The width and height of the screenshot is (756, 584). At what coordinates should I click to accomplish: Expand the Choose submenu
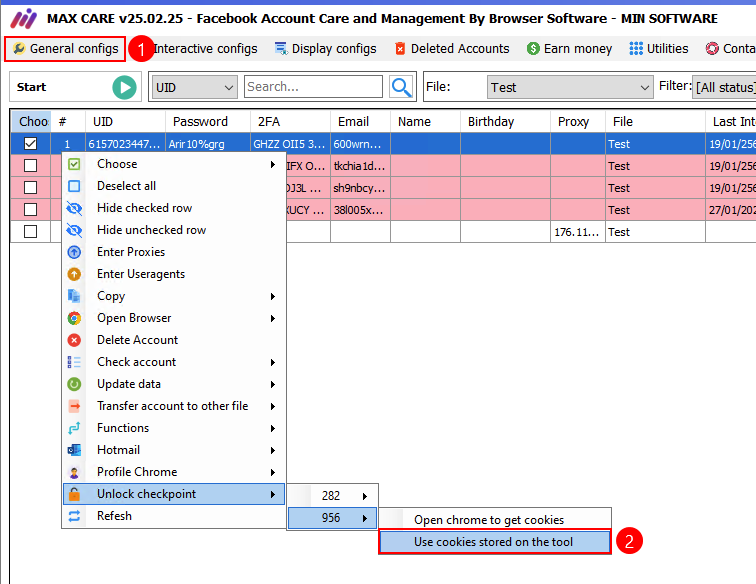coord(174,164)
